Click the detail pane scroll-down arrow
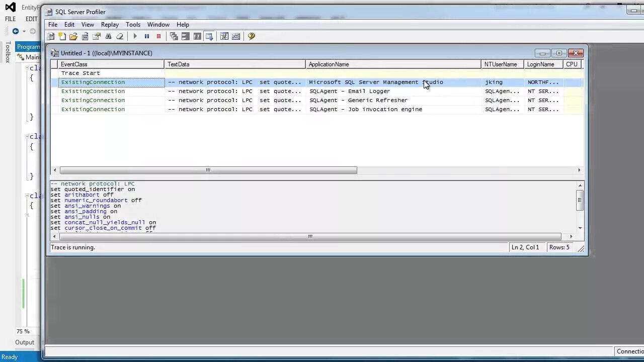Image resolution: width=644 pixels, height=362 pixels. point(580,228)
